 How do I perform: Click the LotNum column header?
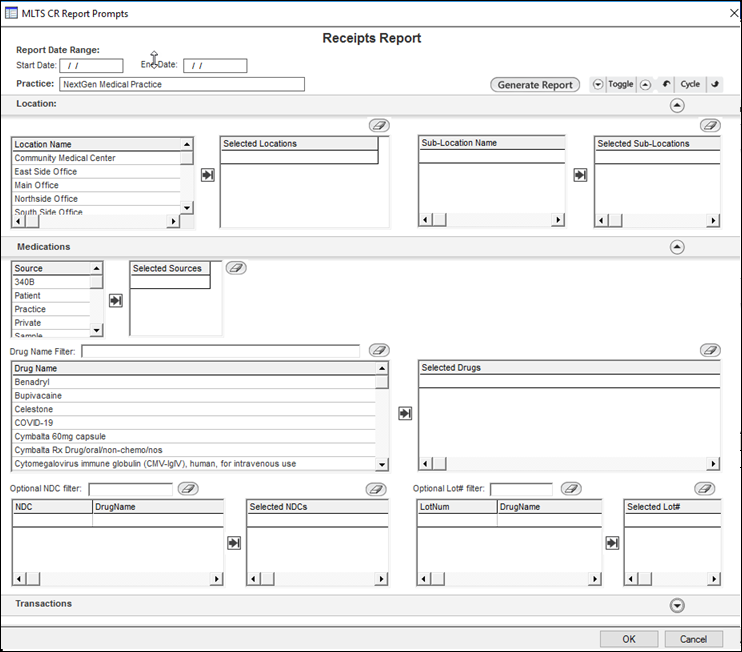point(457,507)
